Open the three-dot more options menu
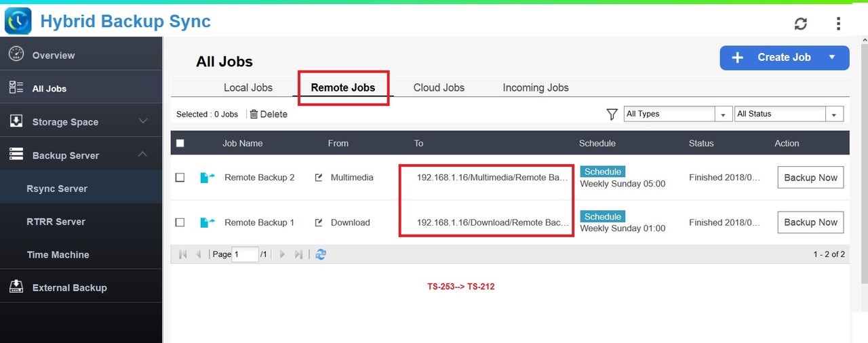 point(839,24)
